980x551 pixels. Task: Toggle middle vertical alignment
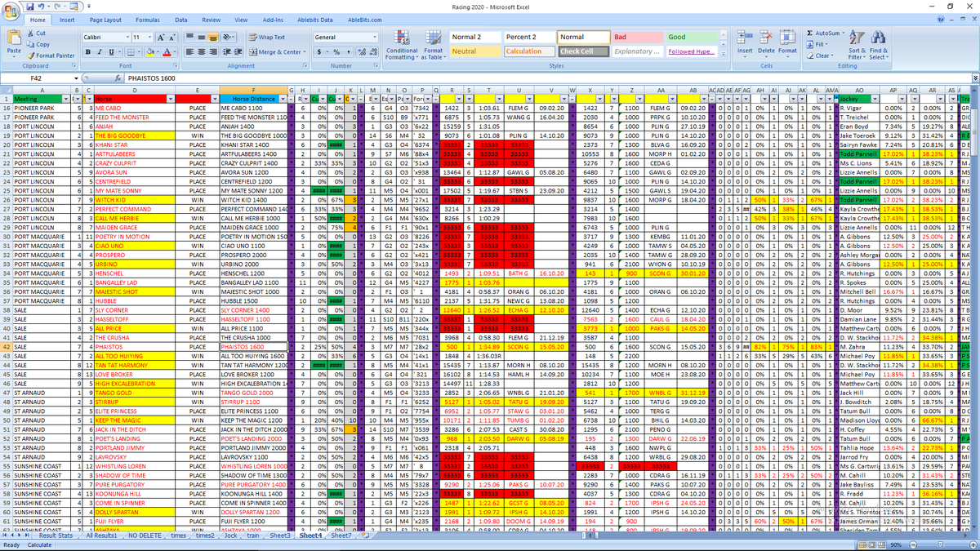pos(200,38)
